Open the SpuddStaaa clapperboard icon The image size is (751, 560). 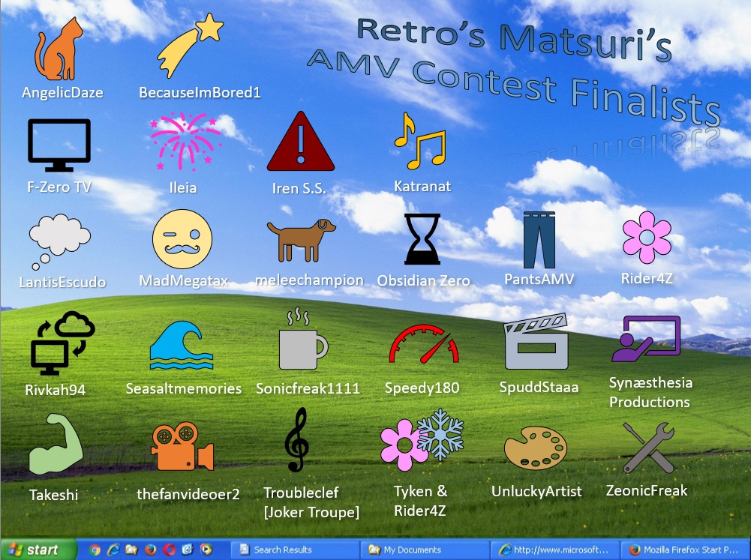(x=536, y=341)
